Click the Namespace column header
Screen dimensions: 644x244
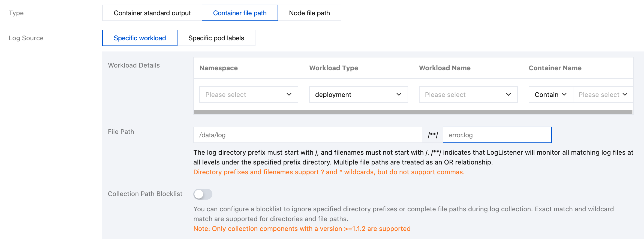(x=218, y=68)
